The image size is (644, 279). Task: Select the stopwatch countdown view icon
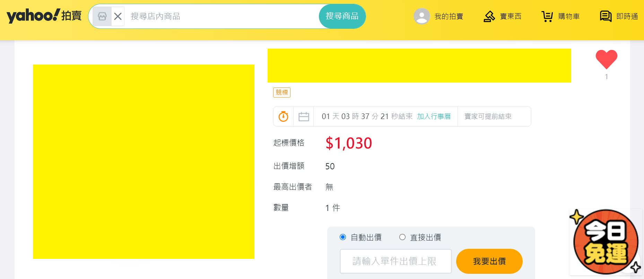[x=284, y=117]
